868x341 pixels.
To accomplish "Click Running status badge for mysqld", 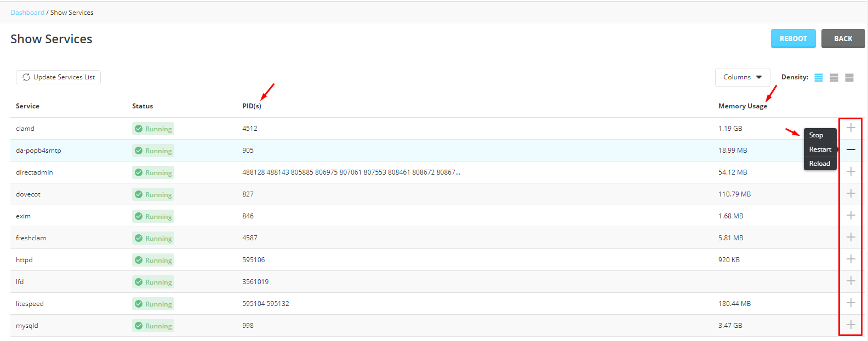I will 153,326.
